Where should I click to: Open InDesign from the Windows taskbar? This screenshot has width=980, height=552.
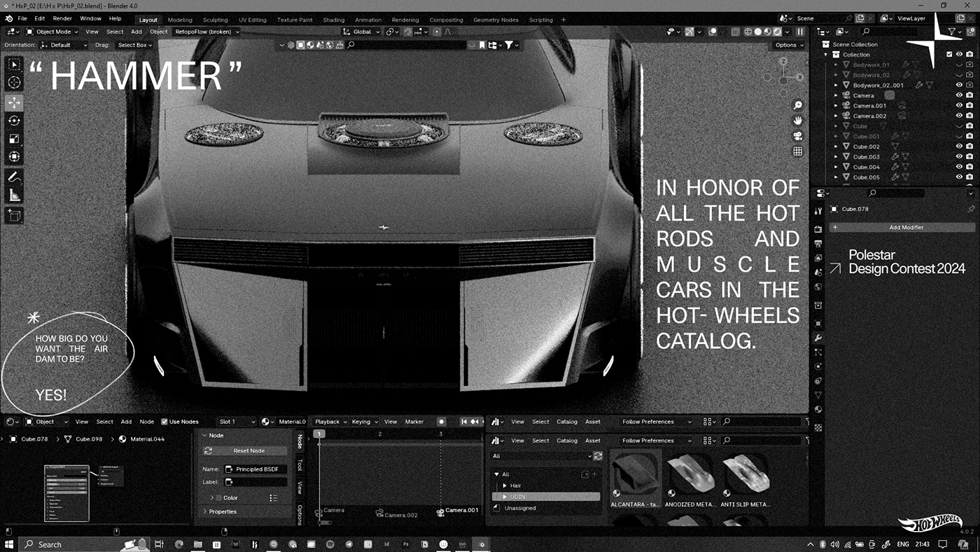click(x=387, y=544)
